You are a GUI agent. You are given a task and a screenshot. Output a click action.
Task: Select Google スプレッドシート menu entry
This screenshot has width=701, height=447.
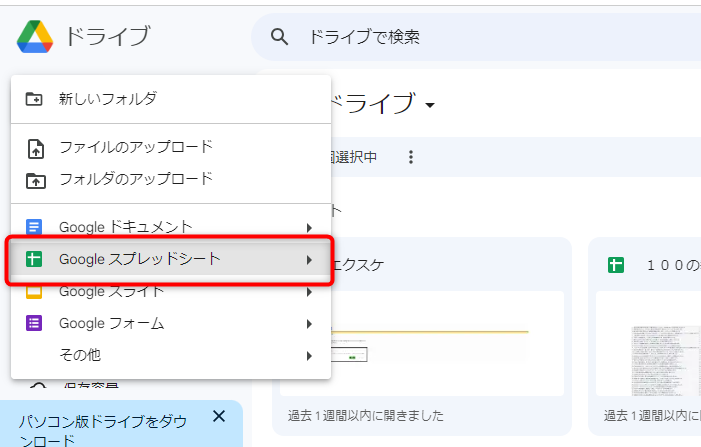click(171, 259)
